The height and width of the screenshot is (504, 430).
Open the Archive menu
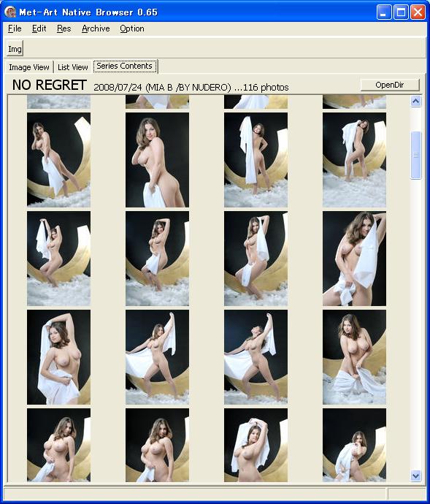[96, 28]
